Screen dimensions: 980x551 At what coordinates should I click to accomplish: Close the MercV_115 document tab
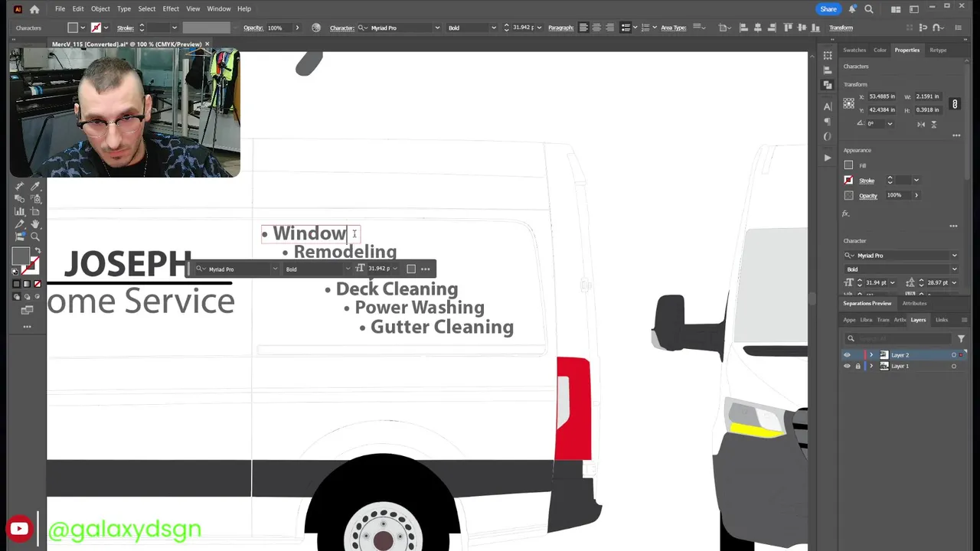point(207,44)
